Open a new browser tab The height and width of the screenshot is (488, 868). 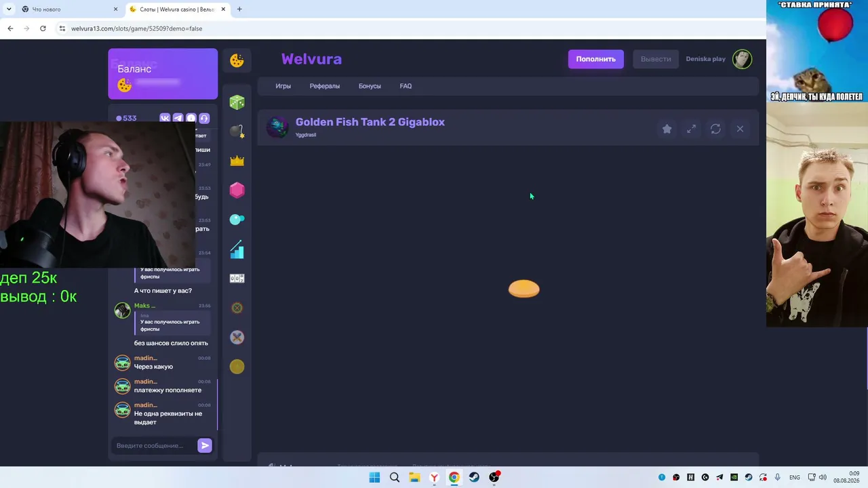coord(239,9)
